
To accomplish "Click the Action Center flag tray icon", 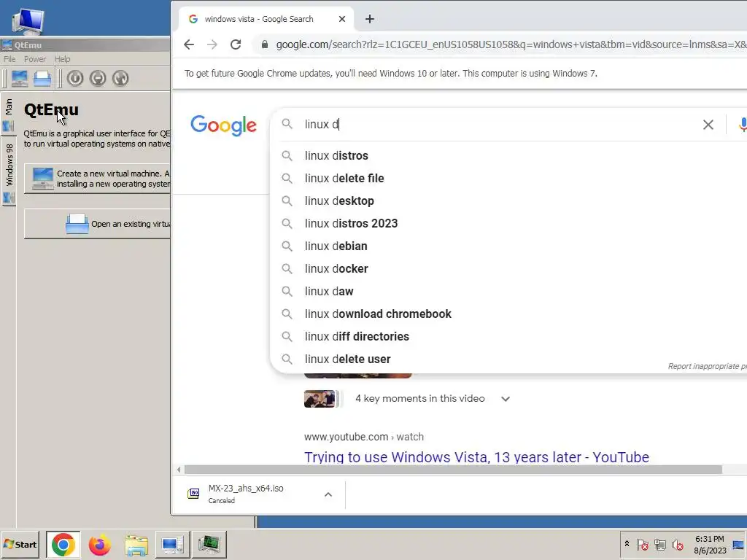I will (x=642, y=544).
